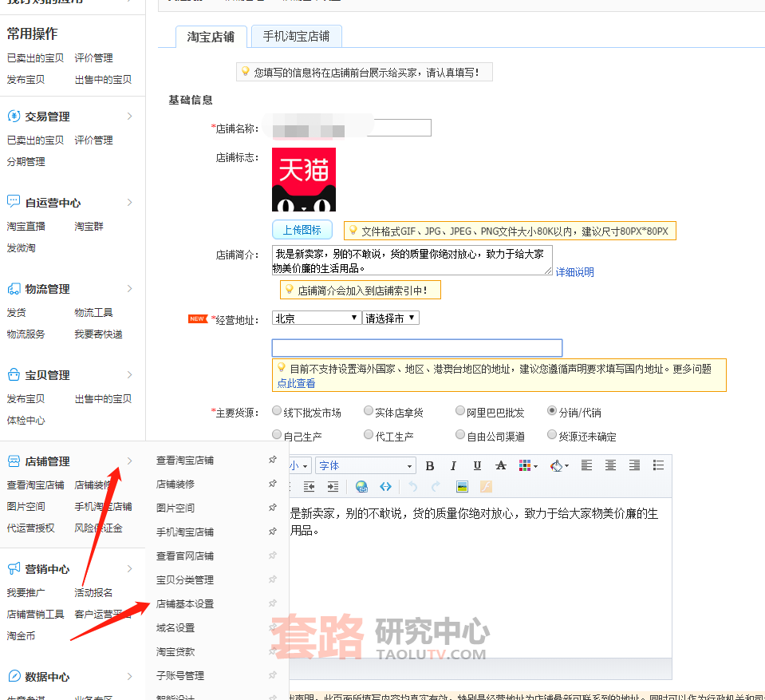Open the 北京 province dropdown
The image size is (765, 700).
coord(317,318)
